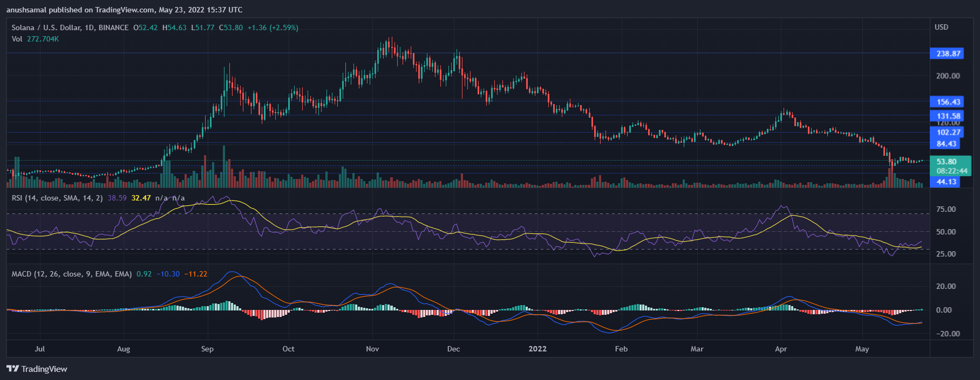Image resolution: width=980 pixels, height=380 pixels.
Task: Click the 2022 label on time axis
Action: (x=537, y=349)
